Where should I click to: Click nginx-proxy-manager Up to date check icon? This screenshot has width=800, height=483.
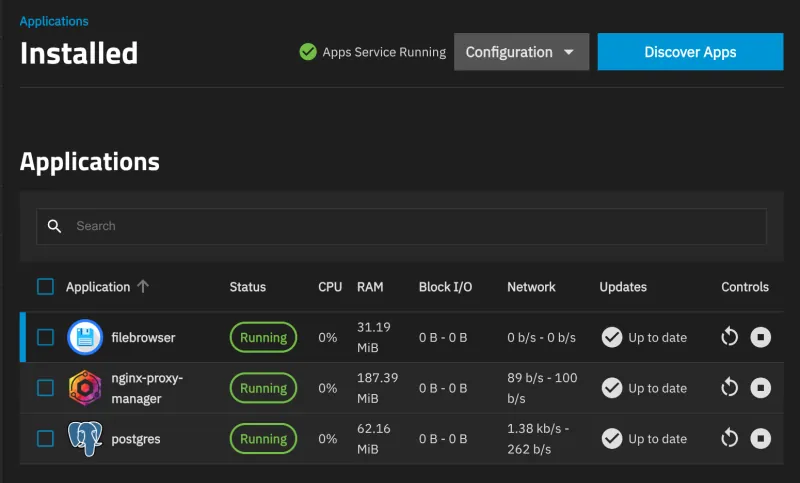(612, 388)
